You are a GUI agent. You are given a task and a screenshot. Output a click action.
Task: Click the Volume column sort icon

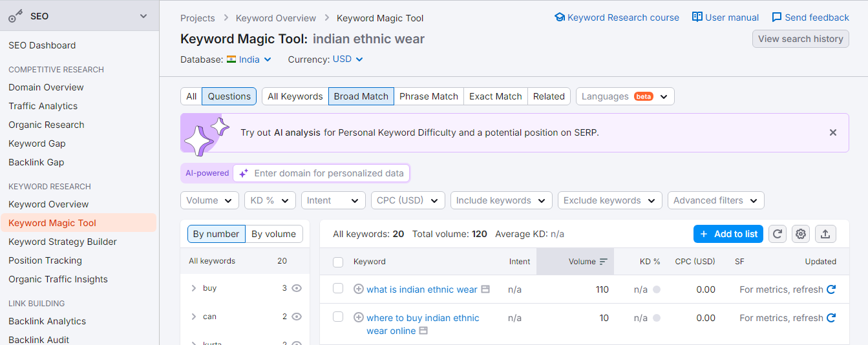click(604, 262)
